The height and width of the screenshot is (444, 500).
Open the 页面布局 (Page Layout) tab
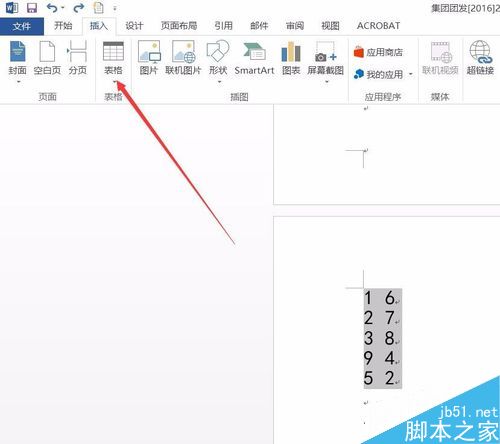coord(179,26)
